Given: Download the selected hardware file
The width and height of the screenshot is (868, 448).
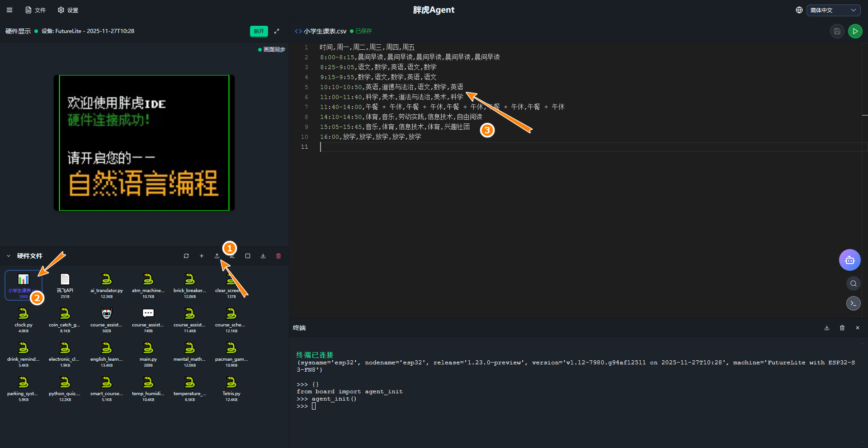Looking at the screenshot, I should click(x=263, y=256).
